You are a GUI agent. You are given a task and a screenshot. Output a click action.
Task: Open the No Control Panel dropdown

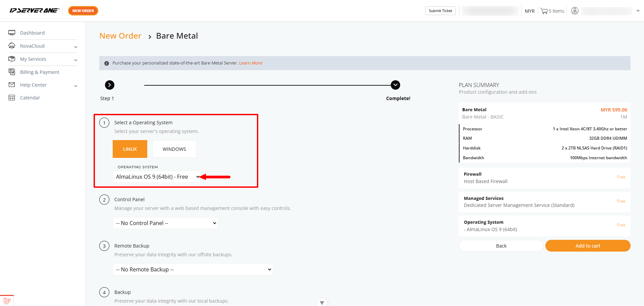(165, 223)
